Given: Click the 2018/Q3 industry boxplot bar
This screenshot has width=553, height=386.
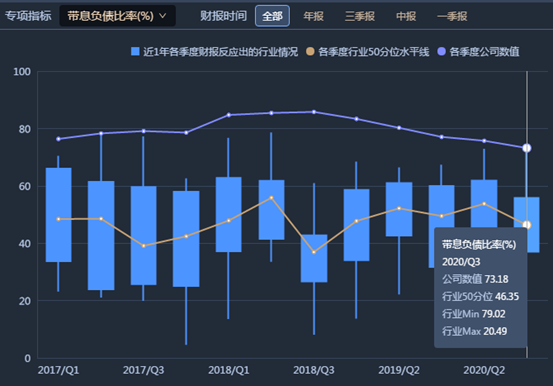Looking at the screenshot, I should pos(314,258).
